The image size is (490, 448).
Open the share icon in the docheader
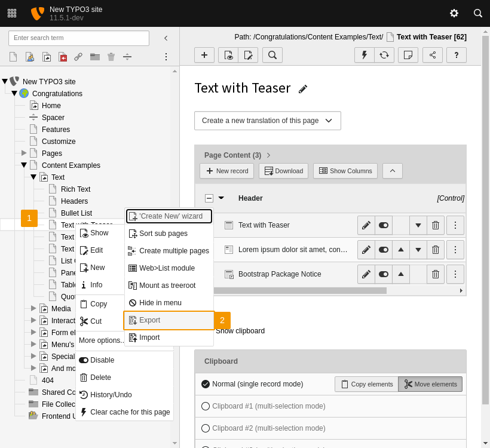tap(433, 55)
